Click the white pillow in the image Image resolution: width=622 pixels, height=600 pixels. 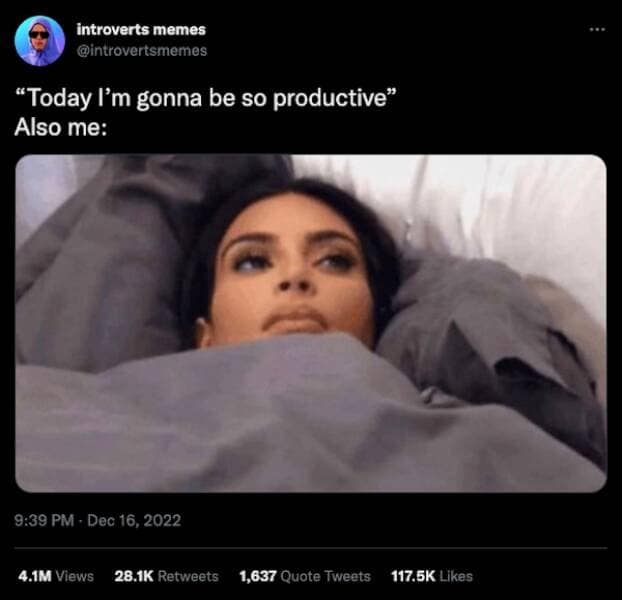coord(496,206)
